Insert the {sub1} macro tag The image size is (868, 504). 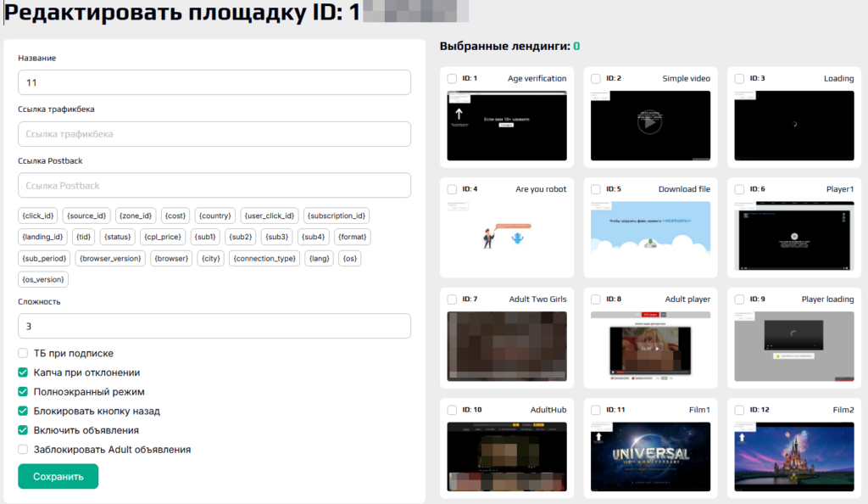point(205,237)
